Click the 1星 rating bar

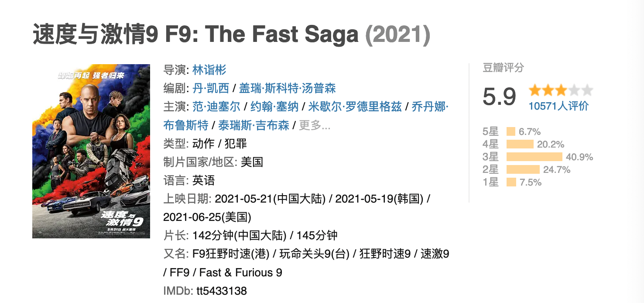point(511,182)
